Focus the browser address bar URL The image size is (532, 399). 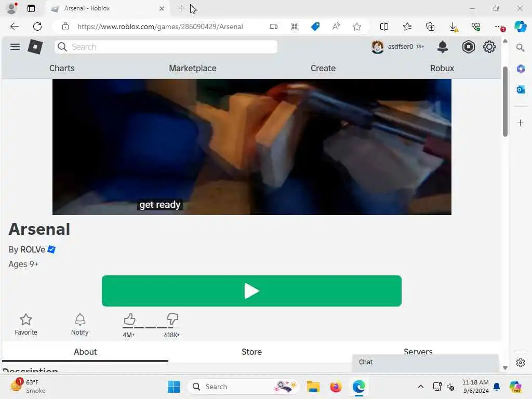click(x=160, y=26)
